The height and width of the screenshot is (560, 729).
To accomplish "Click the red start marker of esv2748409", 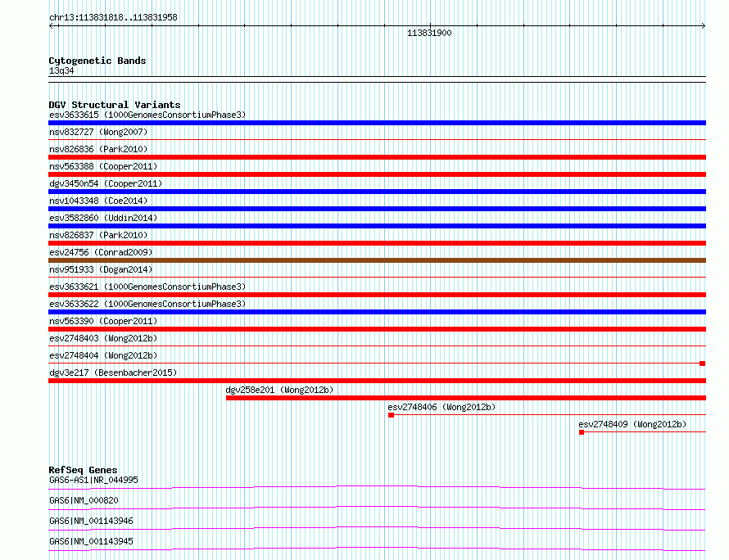I will (x=582, y=432).
